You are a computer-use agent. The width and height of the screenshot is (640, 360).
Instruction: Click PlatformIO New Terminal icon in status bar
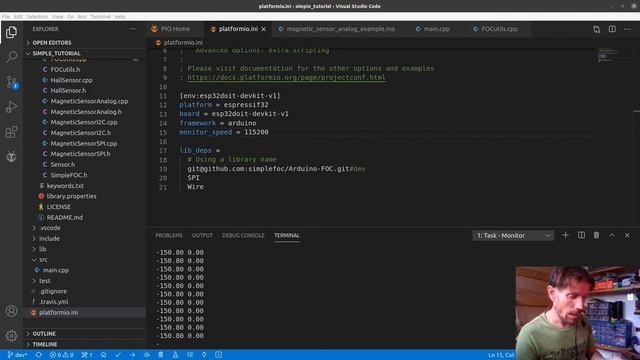tap(219, 355)
